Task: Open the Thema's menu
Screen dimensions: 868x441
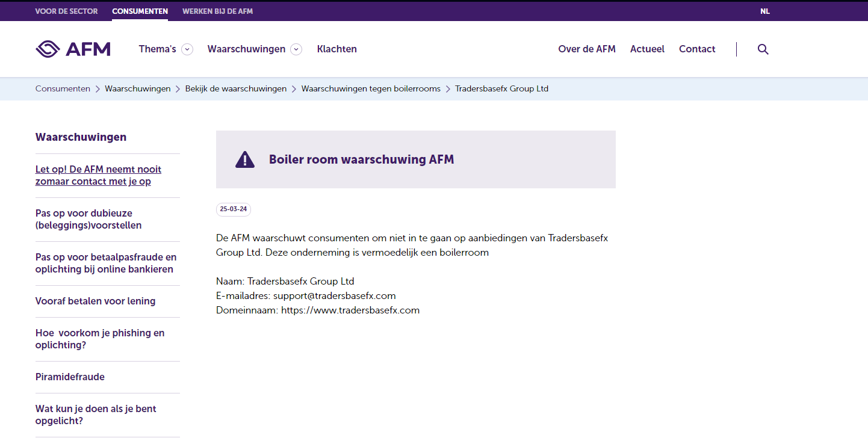Action: pos(157,49)
